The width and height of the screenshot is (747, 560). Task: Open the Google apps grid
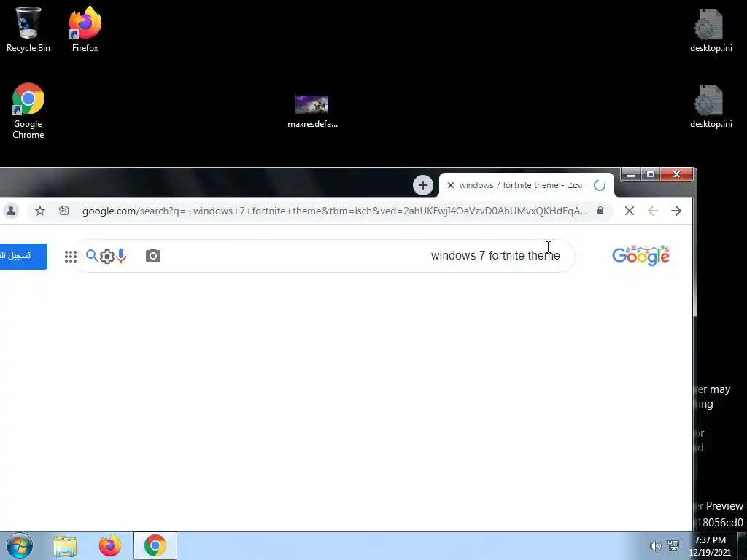(71, 257)
